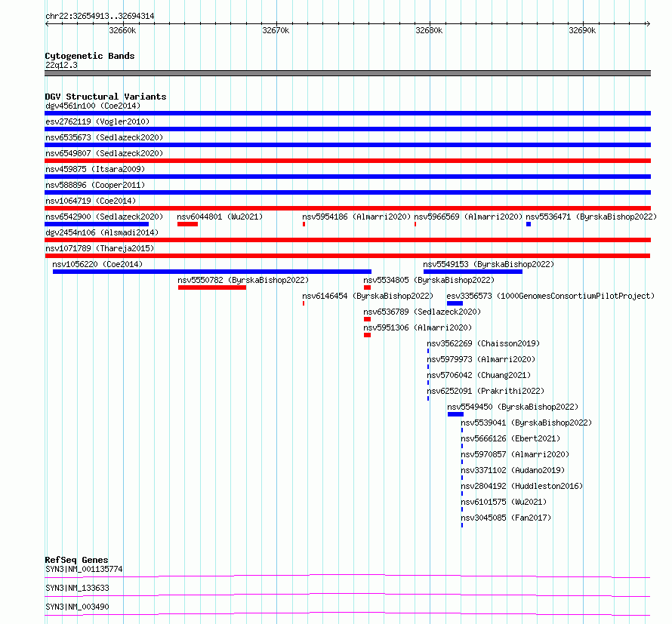Click the 32690k ruler label
Image resolution: width=672 pixels, height=624 pixels.
(x=582, y=30)
